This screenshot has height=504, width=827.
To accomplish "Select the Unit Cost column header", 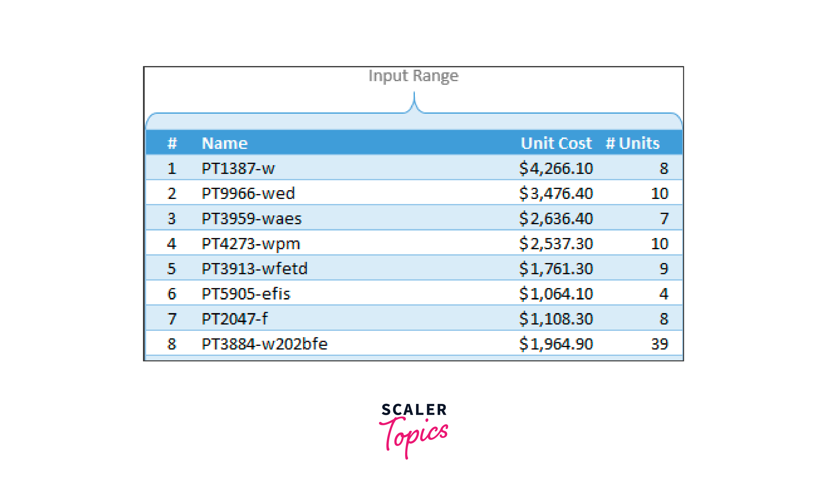I will (x=556, y=143).
